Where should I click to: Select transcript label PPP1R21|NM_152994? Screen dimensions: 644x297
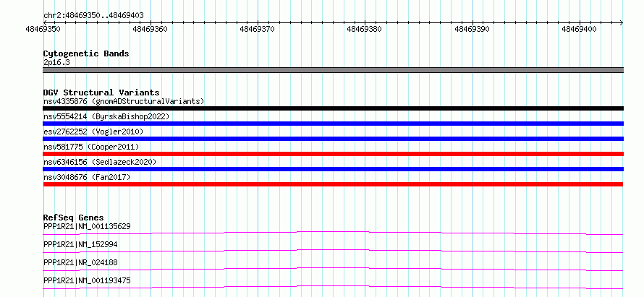[80, 244]
